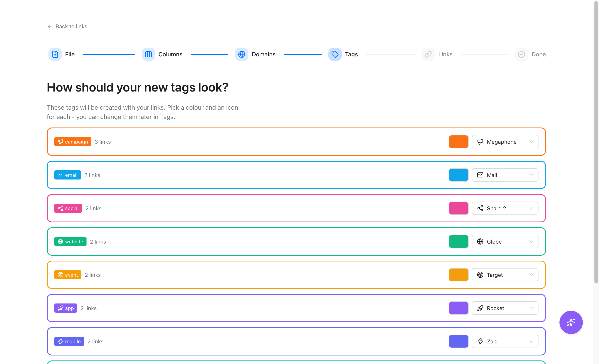
Task: Click the purple app tag badge
Action: [66, 308]
